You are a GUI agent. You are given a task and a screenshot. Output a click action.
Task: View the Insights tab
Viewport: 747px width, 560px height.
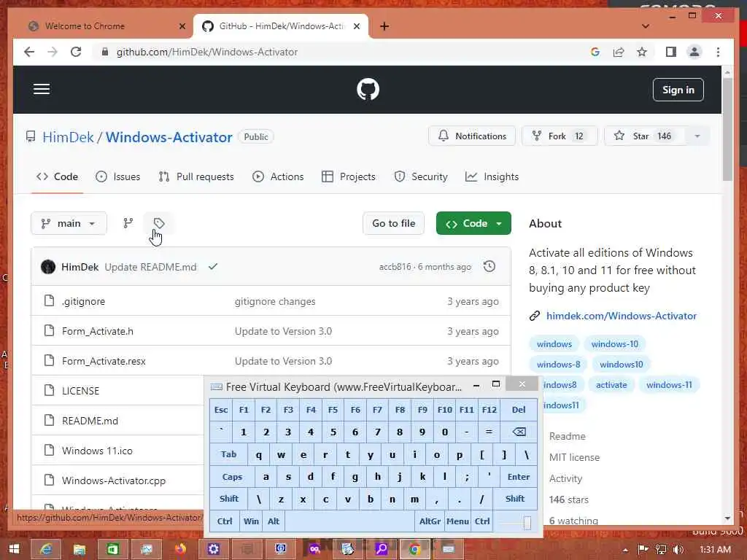pyautogui.click(x=492, y=176)
